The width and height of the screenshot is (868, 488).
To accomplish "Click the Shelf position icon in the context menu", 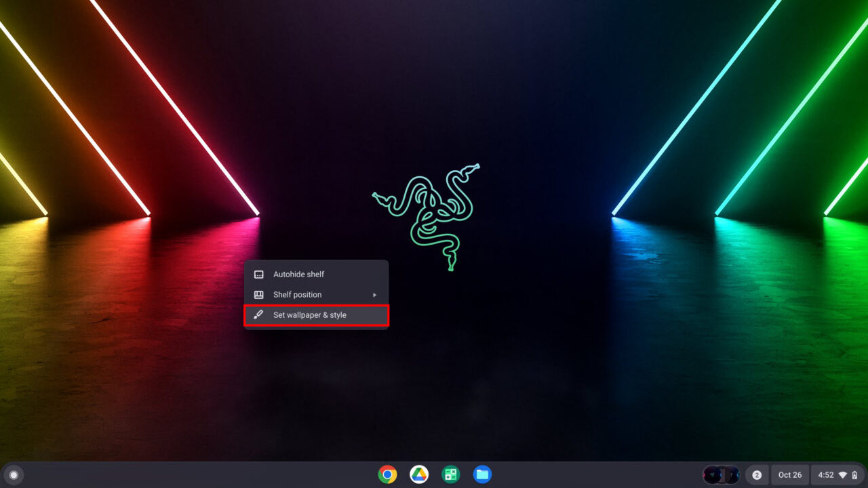I will (x=258, y=294).
